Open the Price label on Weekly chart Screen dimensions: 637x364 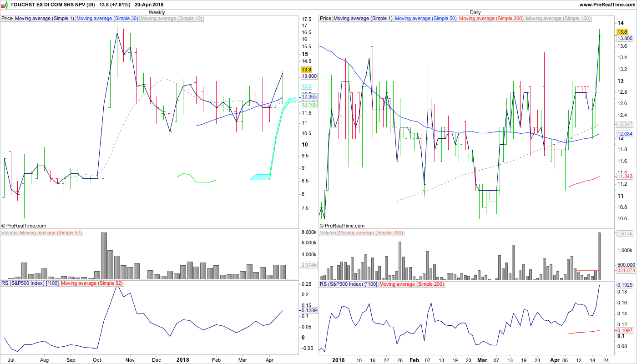click(x=7, y=19)
